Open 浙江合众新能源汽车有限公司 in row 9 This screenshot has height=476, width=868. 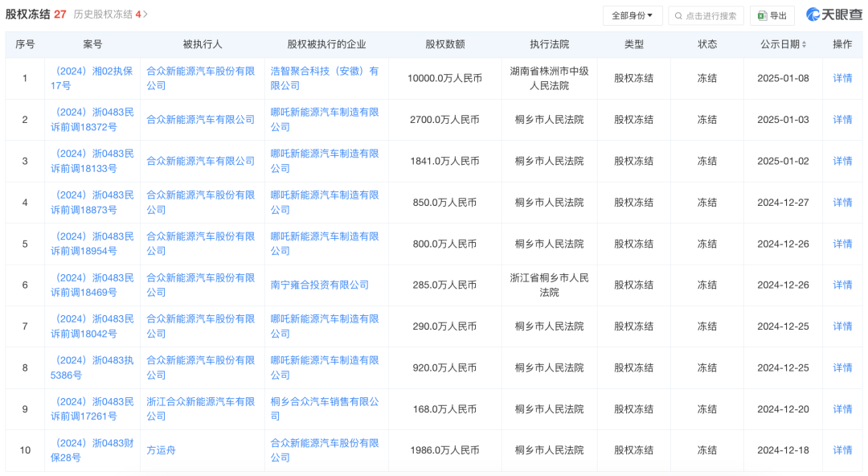pos(201,408)
